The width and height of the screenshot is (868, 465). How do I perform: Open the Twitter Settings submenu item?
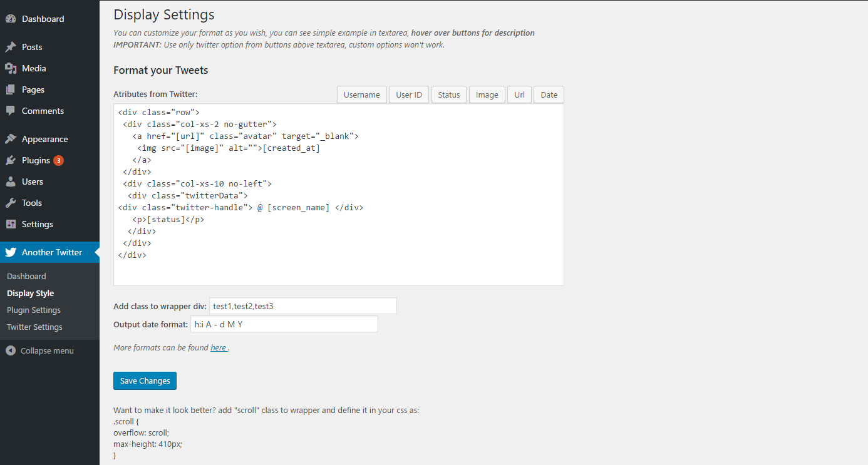pyautogui.click(x=34, y=327)
